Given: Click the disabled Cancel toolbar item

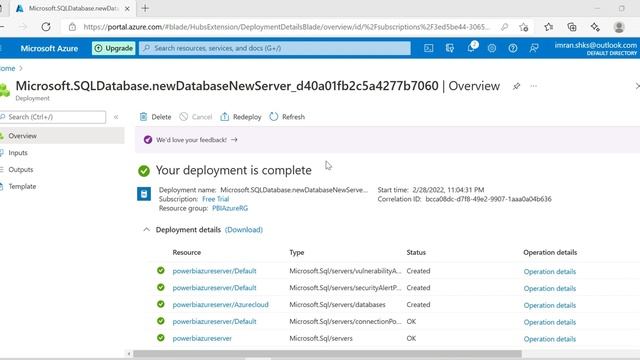Looking at the screenshot, I should 196,117.
